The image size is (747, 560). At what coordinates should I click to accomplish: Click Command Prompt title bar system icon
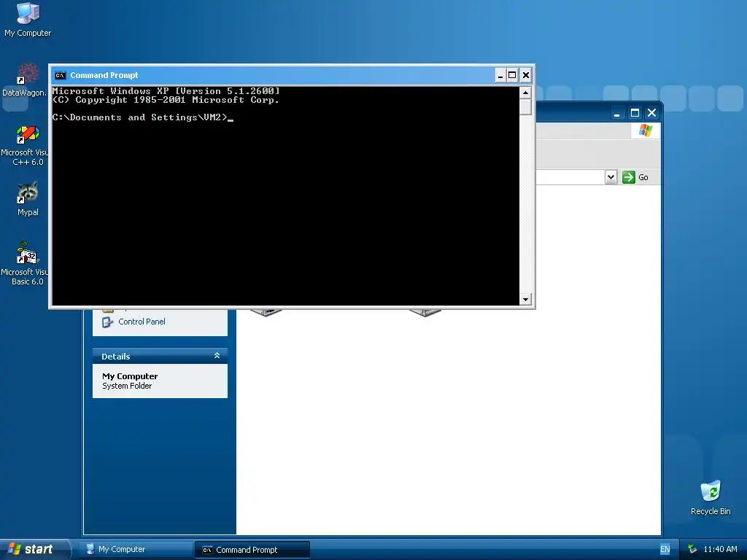tap(60, 75)
